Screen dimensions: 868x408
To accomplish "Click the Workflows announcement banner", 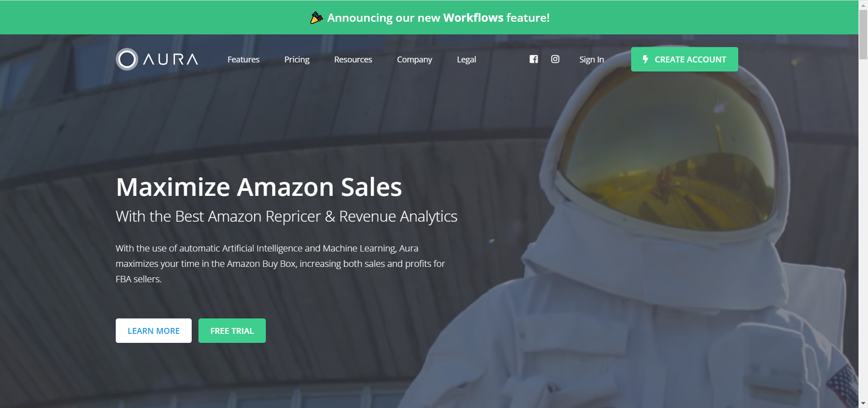I will [x=429, y=18].
